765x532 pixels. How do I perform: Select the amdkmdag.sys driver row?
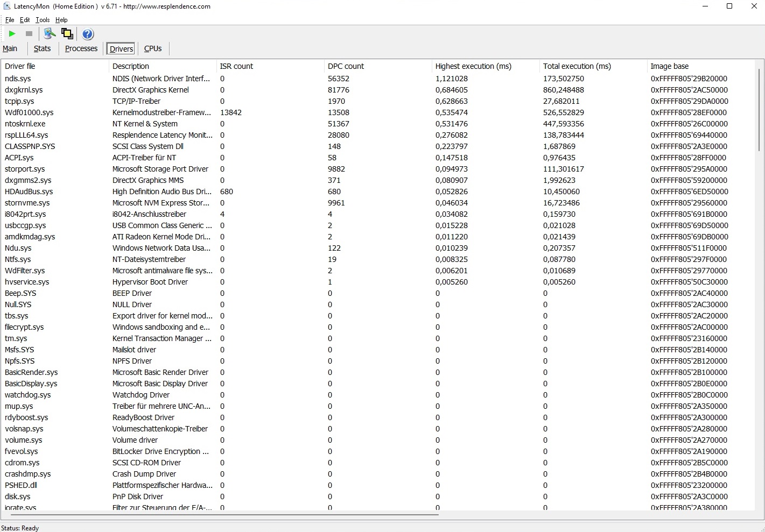pos(378,237)
